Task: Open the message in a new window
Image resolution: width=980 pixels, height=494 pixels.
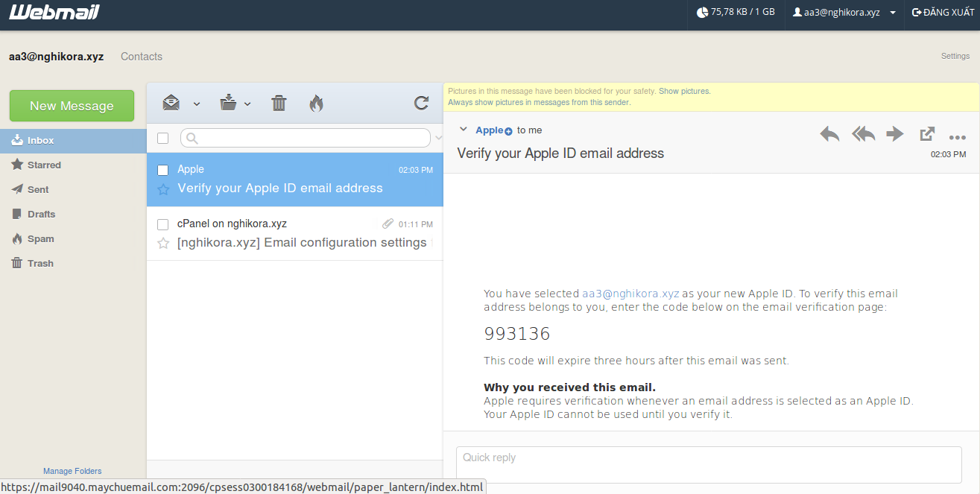Action: point(927,134)
